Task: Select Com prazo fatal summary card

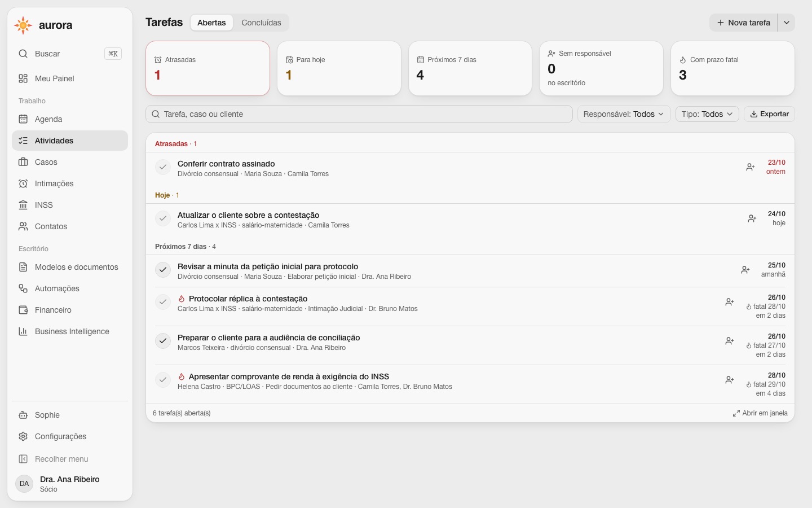Action: tap(732, 68)
